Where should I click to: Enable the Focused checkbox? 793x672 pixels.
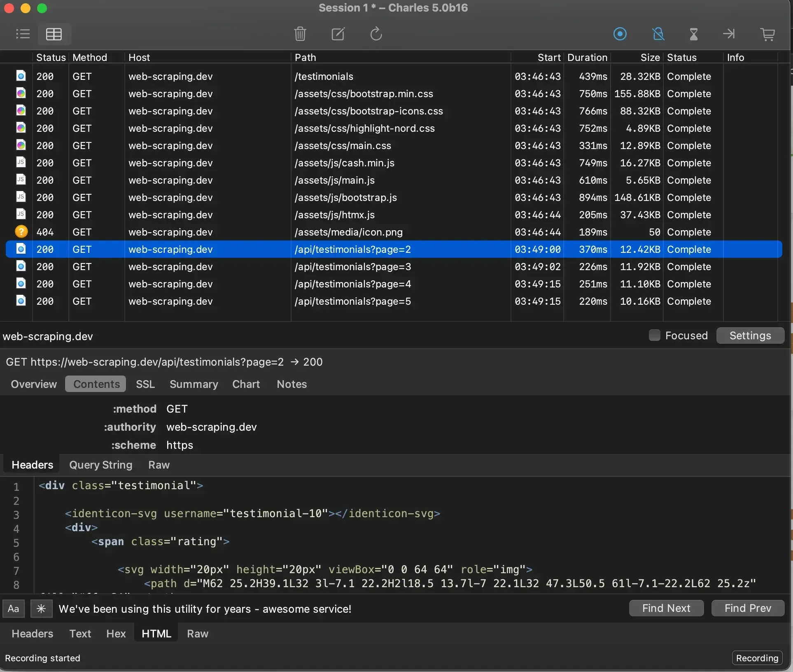point(654,336)
